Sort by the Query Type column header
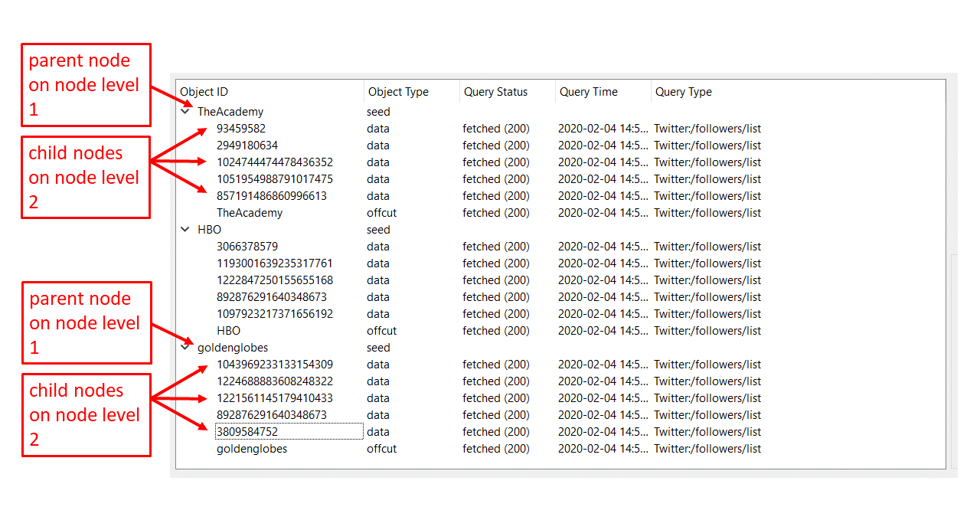 (684, 92)
